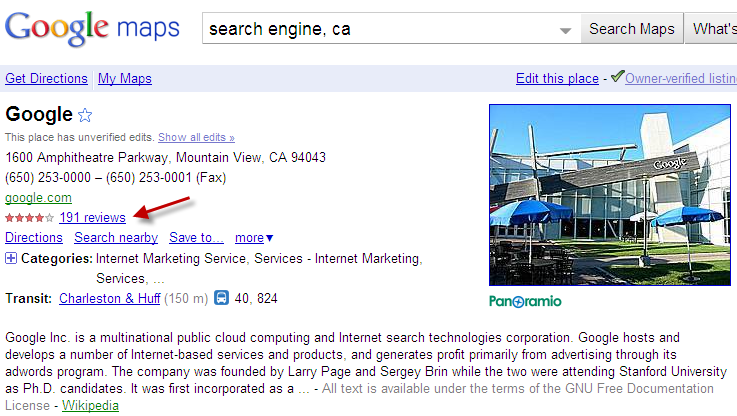
Task: Star the Google place listing
Action: 85,115
